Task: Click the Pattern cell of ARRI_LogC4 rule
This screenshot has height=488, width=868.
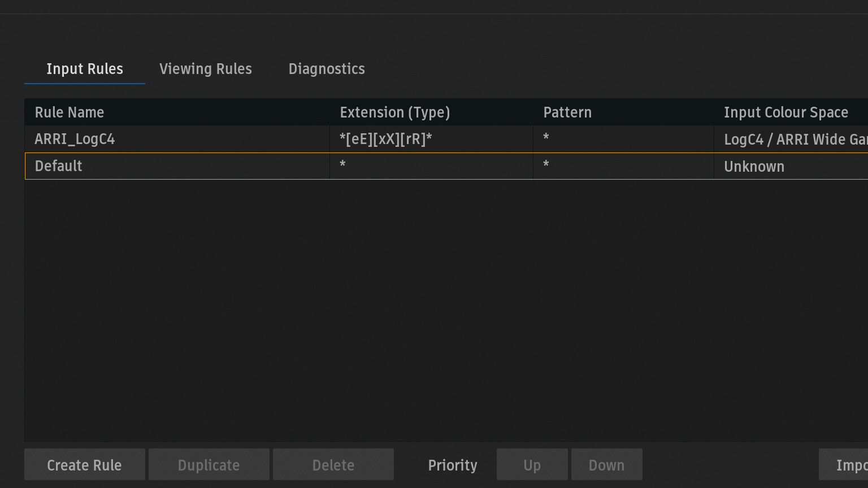Action: 622,139
